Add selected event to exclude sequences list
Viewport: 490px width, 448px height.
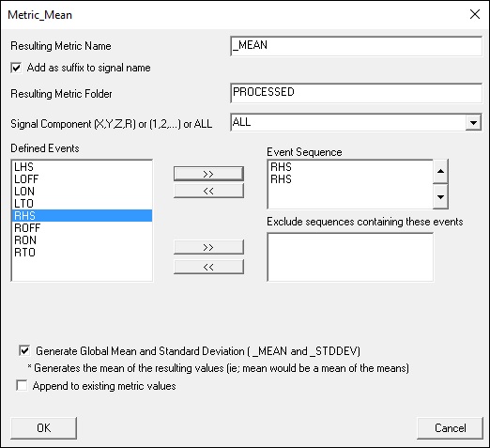[x=208, y=247]
